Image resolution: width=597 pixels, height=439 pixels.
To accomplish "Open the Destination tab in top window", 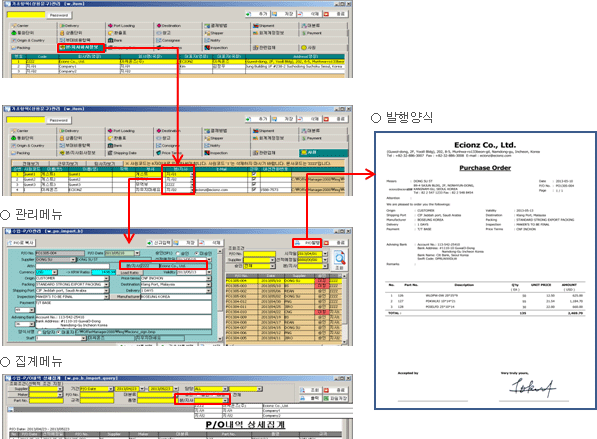I will [179, 26].
